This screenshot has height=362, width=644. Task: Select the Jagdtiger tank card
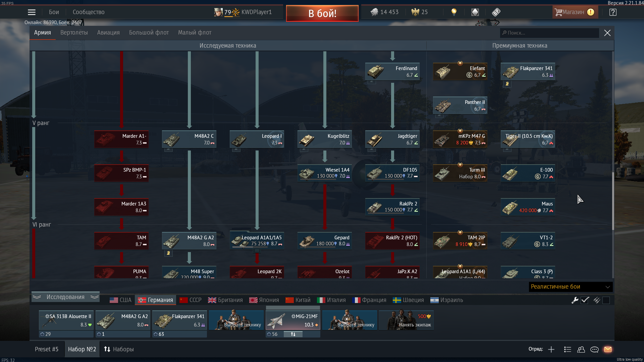(x=392, y=139)
